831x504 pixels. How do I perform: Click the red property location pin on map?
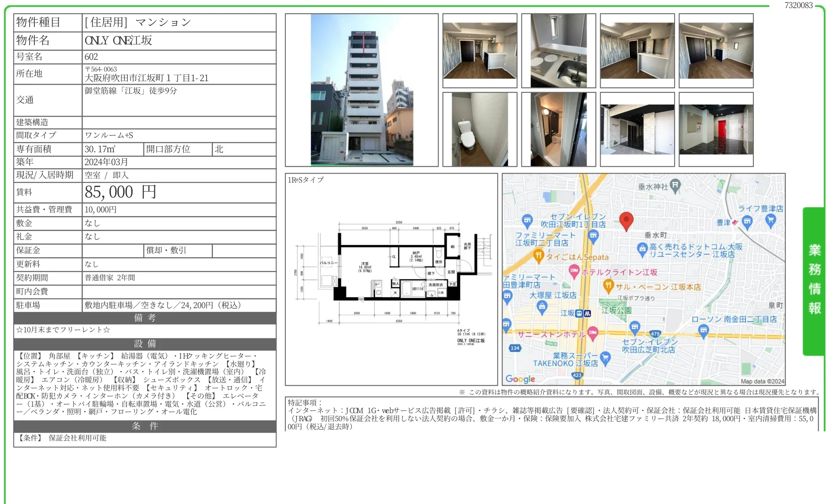(626, 220)
